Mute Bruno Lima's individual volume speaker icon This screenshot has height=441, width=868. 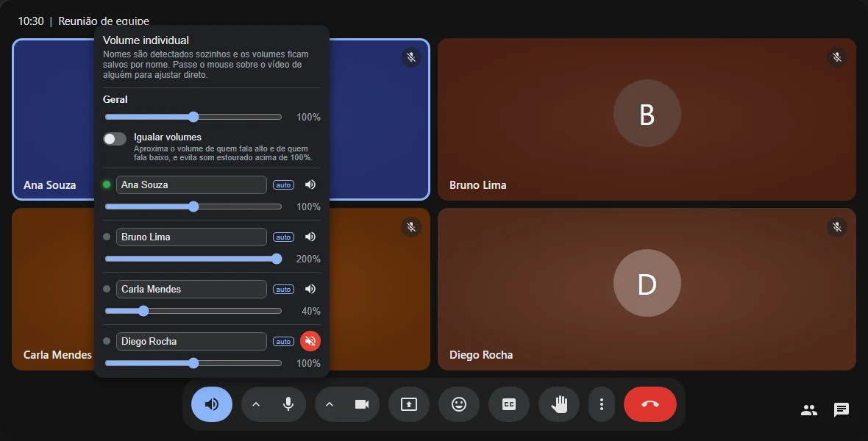click(x=310, y=237)
